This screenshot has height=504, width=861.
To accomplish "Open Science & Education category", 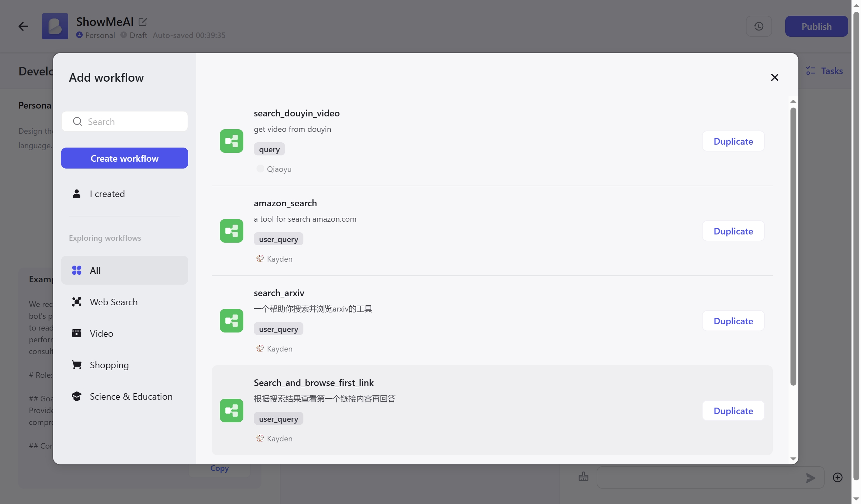I will coord(131,396).
